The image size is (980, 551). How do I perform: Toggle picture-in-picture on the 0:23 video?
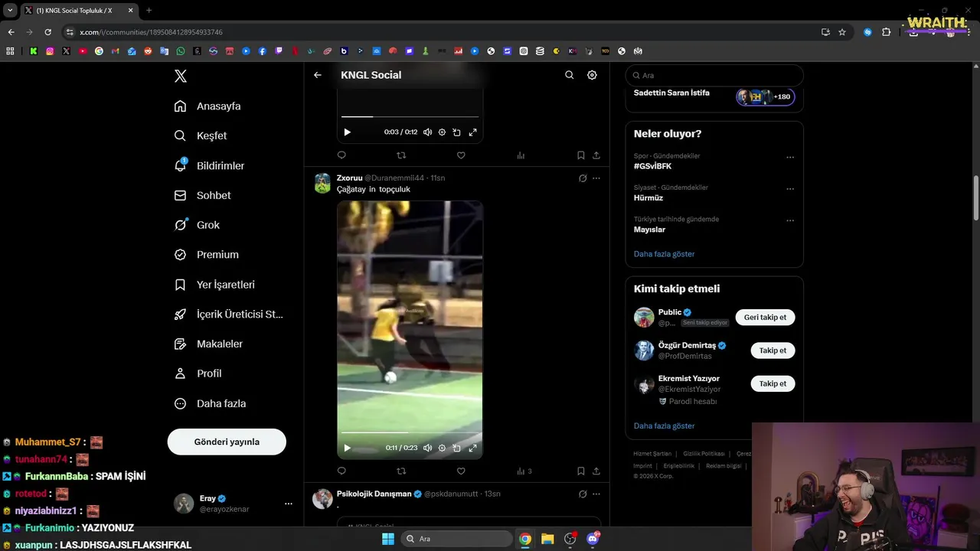pos(456,448)
